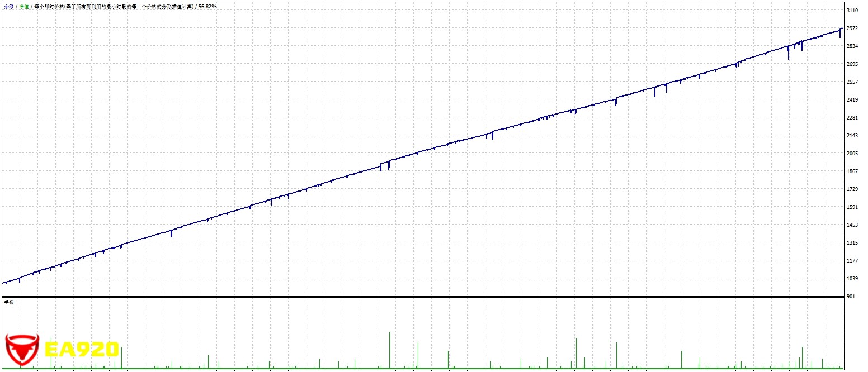Click the 2281 axis label
Image resolution: width=868 pixels, height=372 pixels.
click(853, 118)
